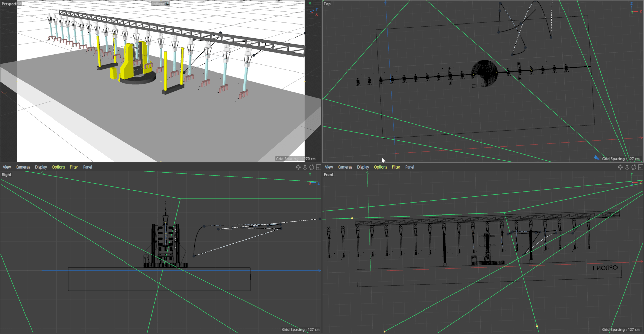Click the zoom-view icon in Right viewport bar
644x334 pixels.
[x=305, y=167]
